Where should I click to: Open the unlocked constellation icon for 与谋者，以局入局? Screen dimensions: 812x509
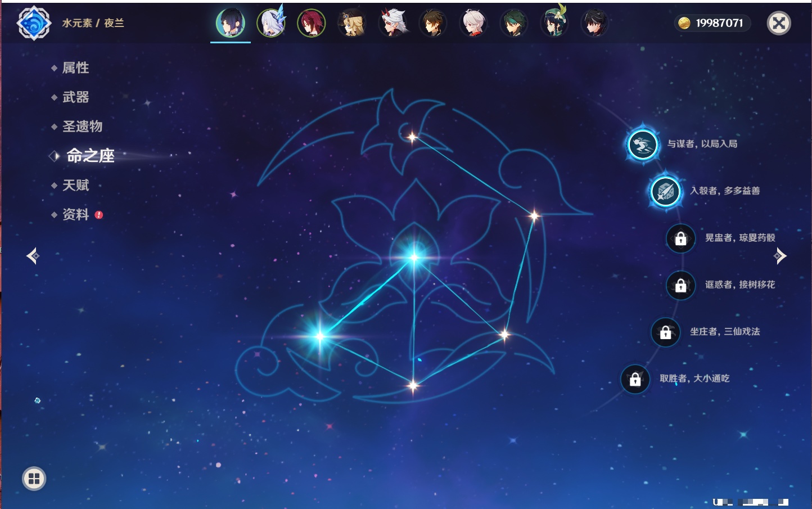coord(642,145)
